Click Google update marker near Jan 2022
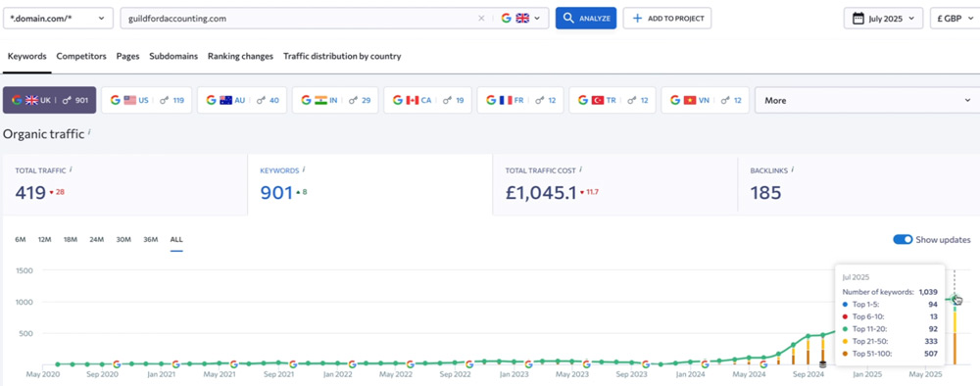Image resolution: width=980 pixels, height=386 pixels. tap(352, 363)
